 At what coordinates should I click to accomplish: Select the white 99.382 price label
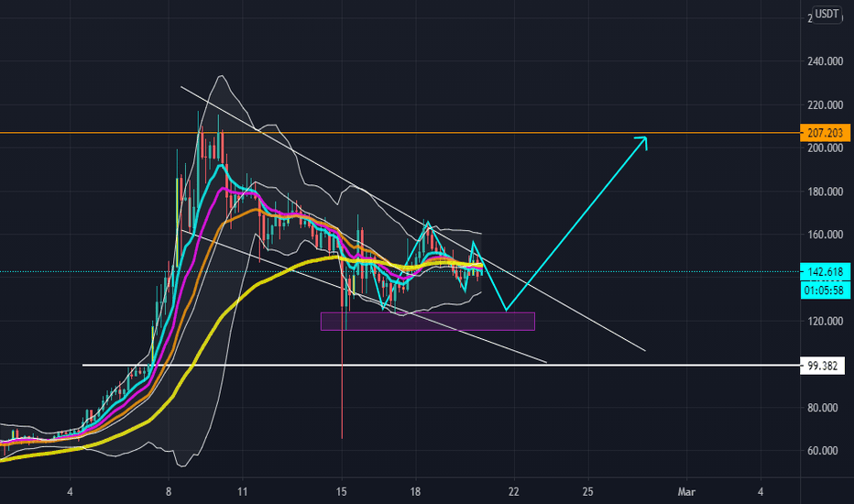pos(823,366)
